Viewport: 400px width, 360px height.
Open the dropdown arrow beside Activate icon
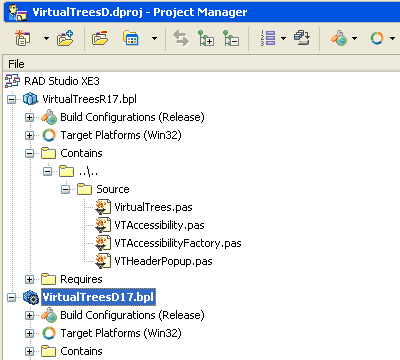(46, 38)
